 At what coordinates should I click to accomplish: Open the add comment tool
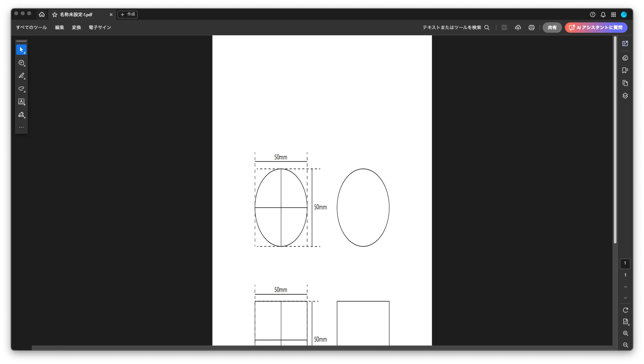pos(21,63)
